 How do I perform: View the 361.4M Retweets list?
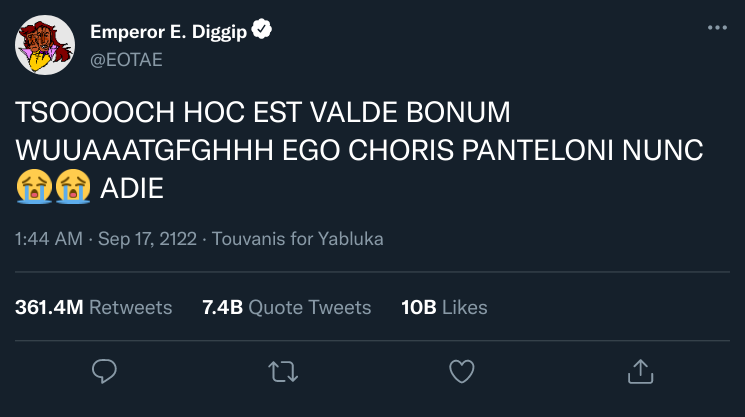94,307
